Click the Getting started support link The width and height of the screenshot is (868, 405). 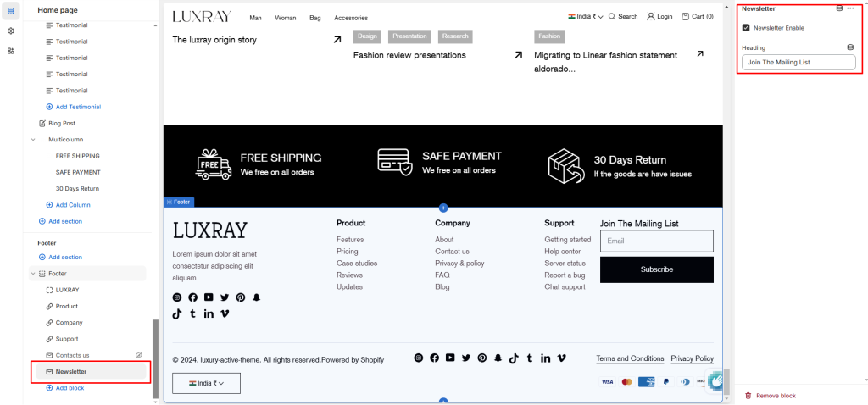point(567,240)
